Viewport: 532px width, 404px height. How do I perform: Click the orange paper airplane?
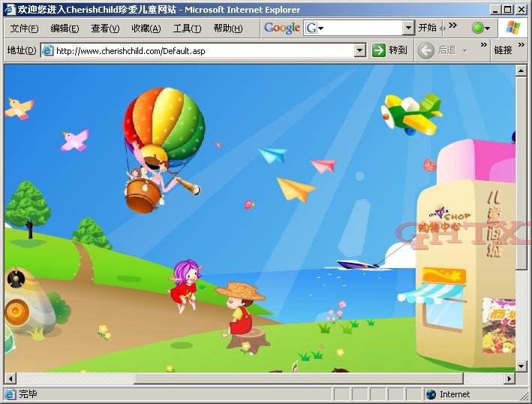pyautogui.click(x=296, y=189)
